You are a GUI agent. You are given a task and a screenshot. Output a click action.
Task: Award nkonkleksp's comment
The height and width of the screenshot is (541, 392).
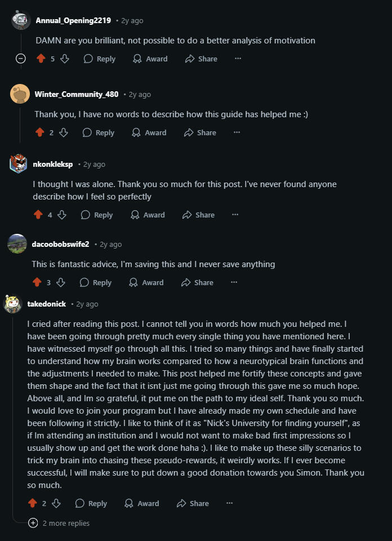tap(148, 215)
